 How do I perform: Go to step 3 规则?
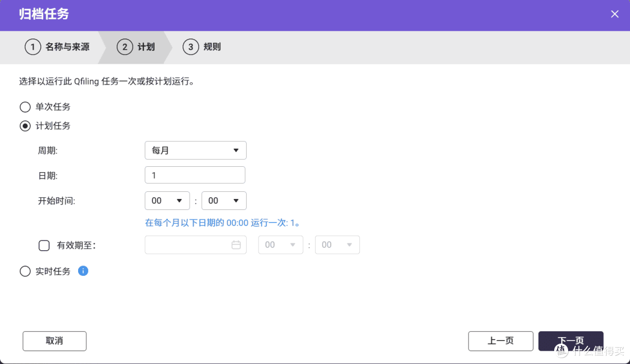pos(202,47)
